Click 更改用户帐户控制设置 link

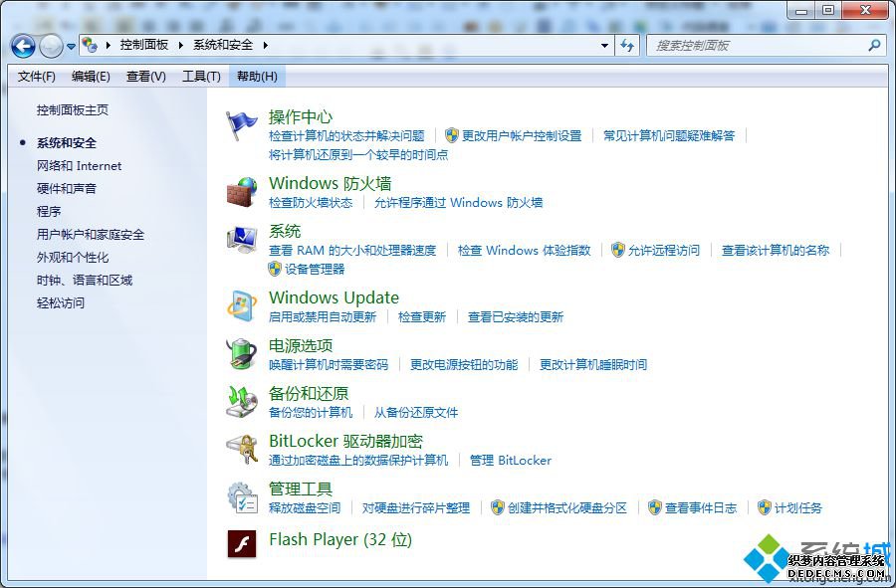(x=522, y=136)
